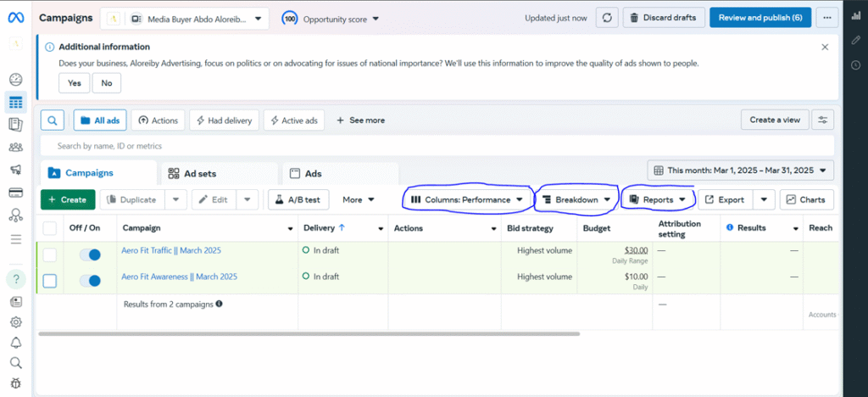Screen dimensions: 868x397
Task: Open the Billing credit card icon
Action: [x=16, y=193]
